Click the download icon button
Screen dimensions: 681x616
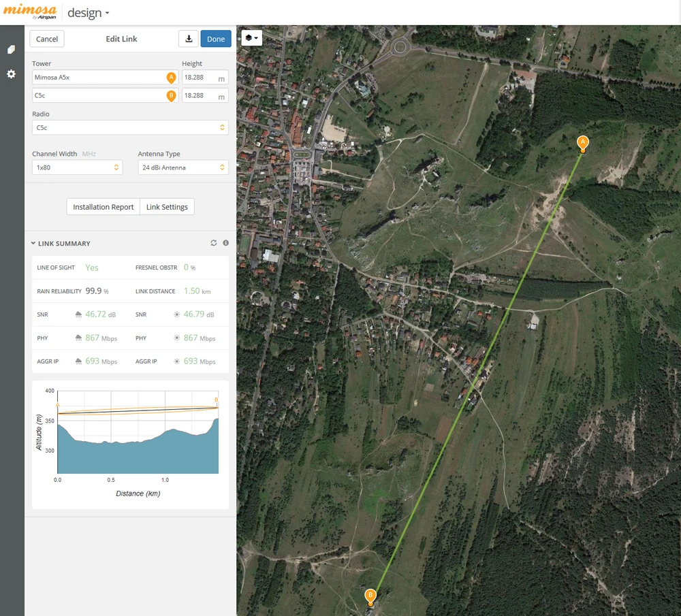(x=188, y=39)
